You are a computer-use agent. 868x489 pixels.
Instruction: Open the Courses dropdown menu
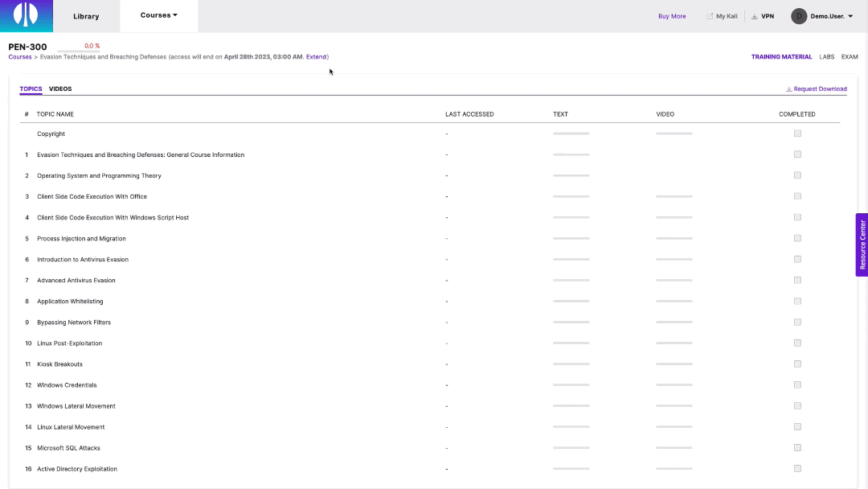click(158, 15)
